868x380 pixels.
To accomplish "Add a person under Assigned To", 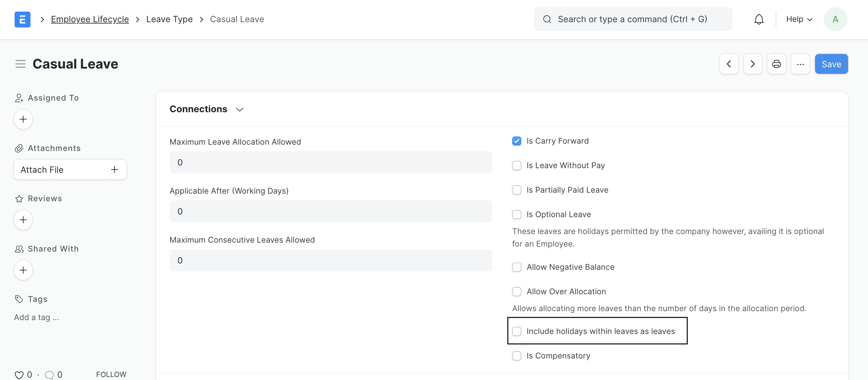I will tap(23, 119).
